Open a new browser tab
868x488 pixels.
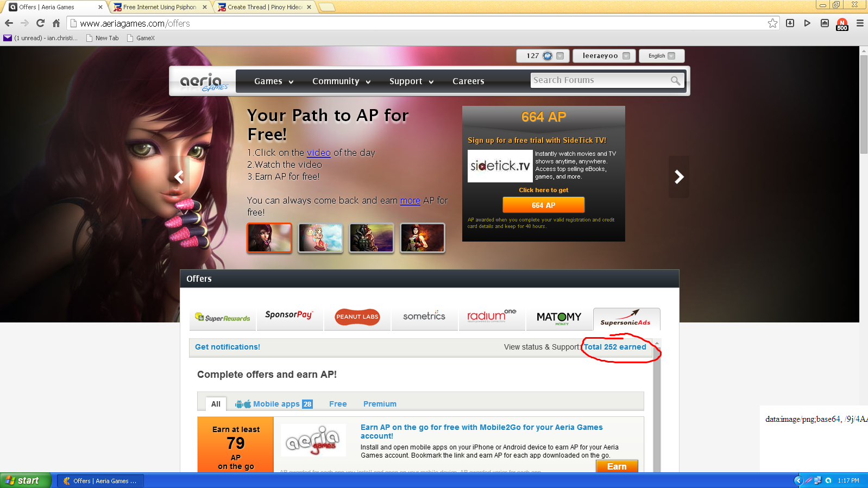pos(327,7)
